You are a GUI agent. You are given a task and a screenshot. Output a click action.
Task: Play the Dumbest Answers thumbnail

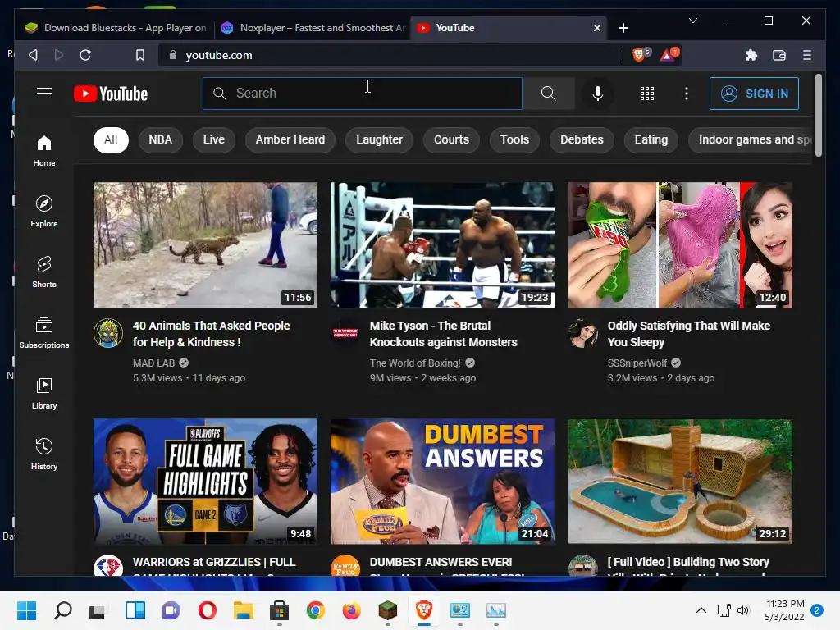coord(442,481)
